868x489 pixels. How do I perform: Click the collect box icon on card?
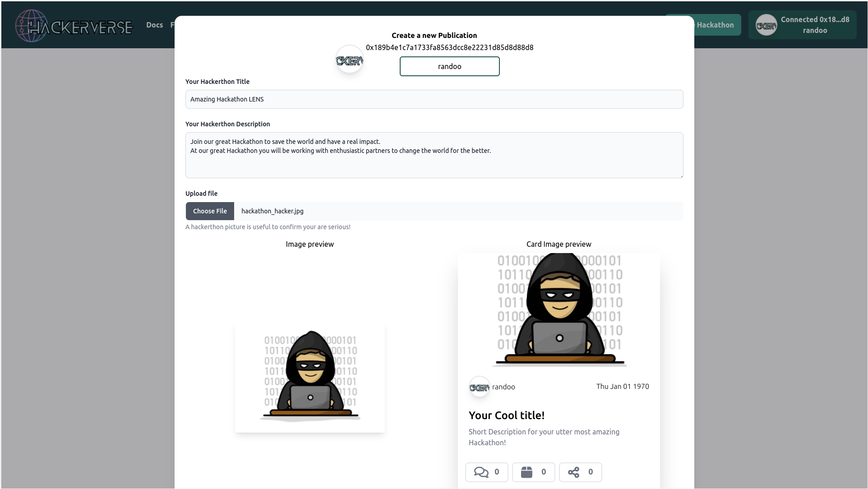526,472
